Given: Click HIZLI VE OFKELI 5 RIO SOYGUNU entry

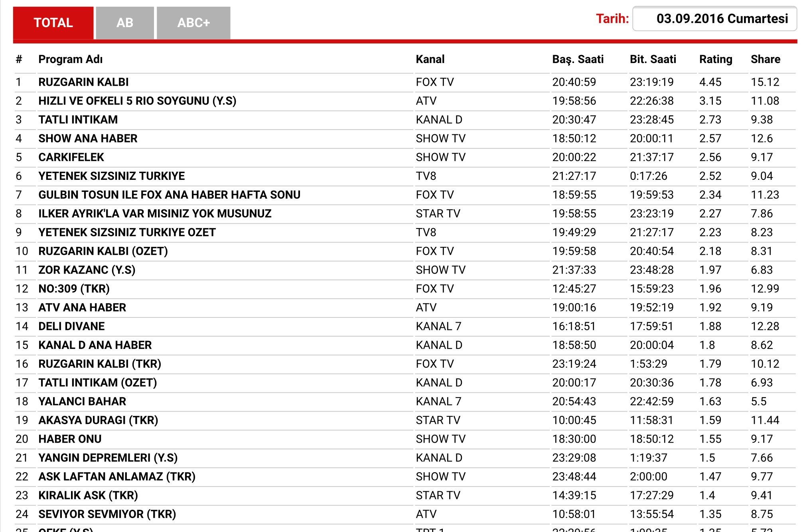Looking at the screenshot, I should click(137, 101).
